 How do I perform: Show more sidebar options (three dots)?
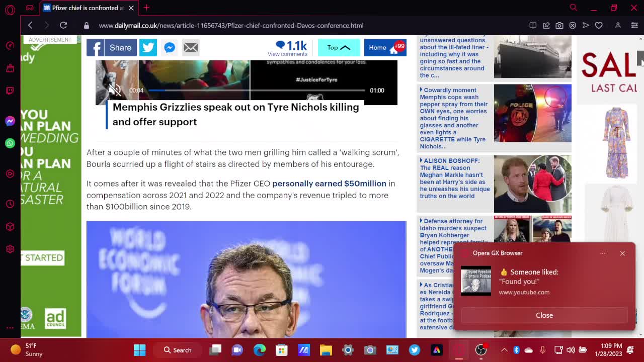[10, 328]
